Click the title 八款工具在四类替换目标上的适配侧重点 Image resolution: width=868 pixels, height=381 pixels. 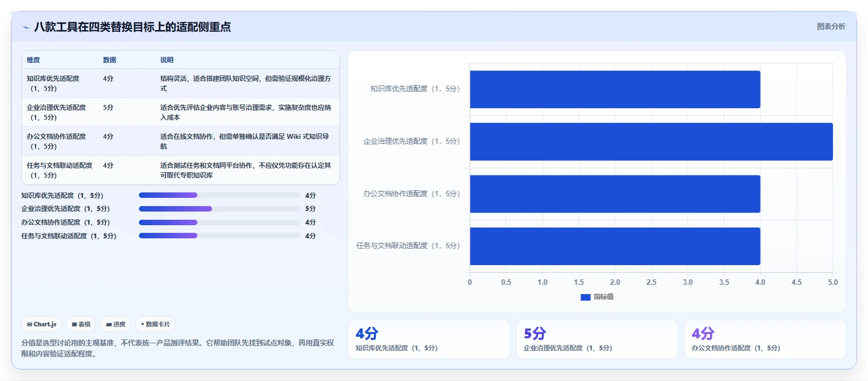tap(132, 27)
